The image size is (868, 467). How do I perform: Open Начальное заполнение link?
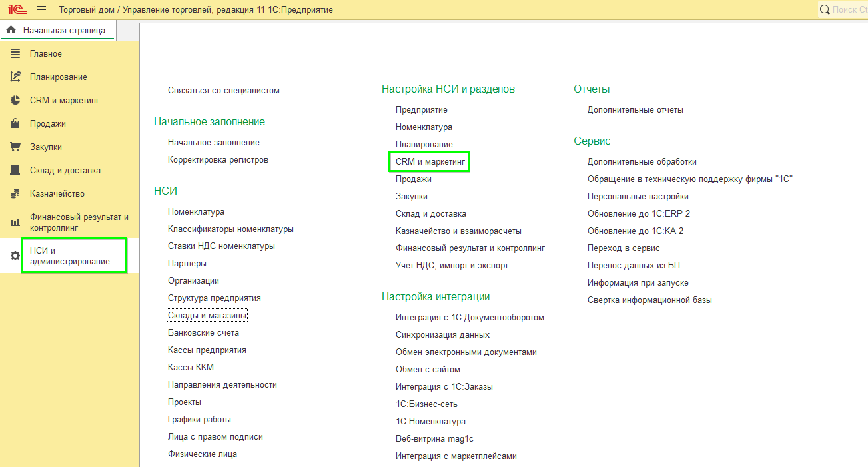point(214,142)
